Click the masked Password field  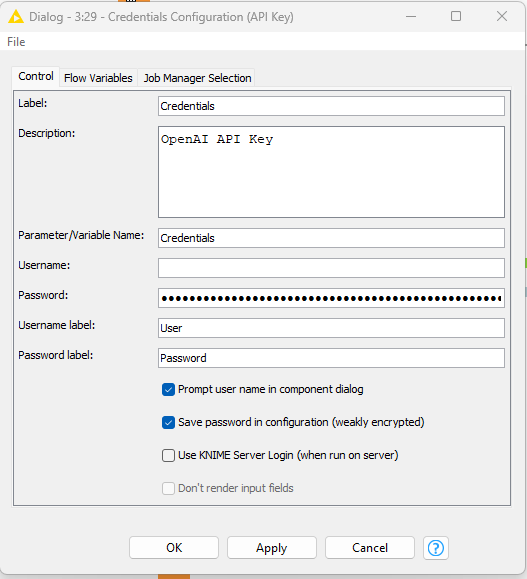(331, 298)
